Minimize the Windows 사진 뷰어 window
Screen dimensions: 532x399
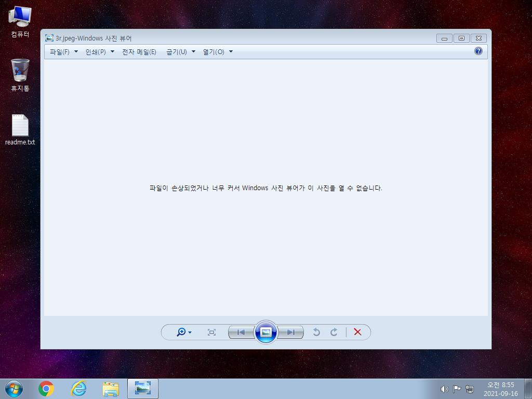[x=444, y=38]
